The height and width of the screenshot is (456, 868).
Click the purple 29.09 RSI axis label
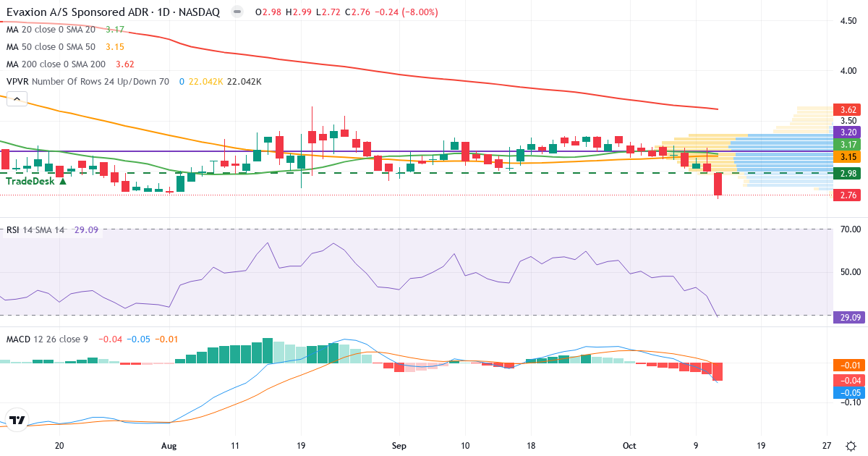coord(848,317)
